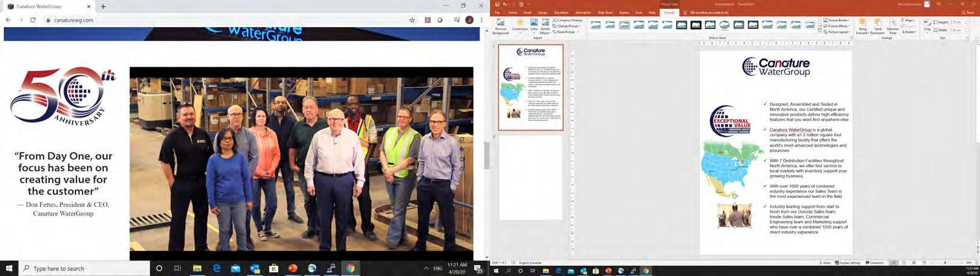Switch to the Slide Show ribbon tab
Image resolution: width=980 pixels, height=276 pixels.
pyautogui.click(x=604, y=12)
